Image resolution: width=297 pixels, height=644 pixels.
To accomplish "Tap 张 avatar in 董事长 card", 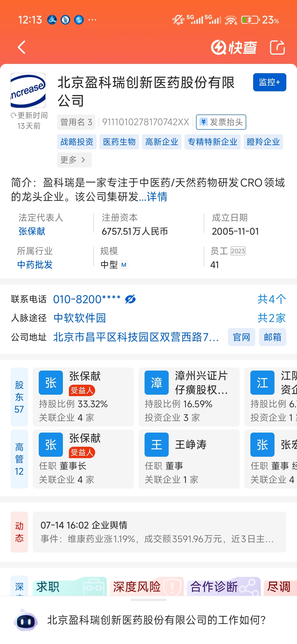I will click(x=51, y=444).
